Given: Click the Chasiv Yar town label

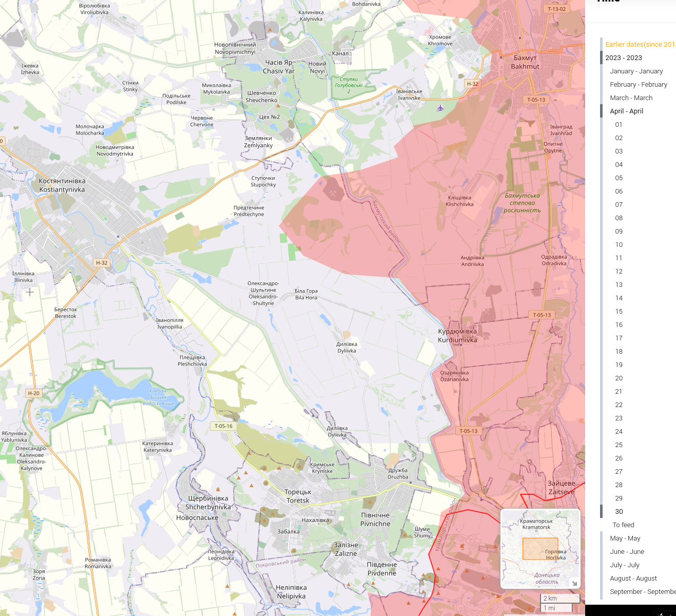Looking at the screenshot, I should [x=279, y=67].
